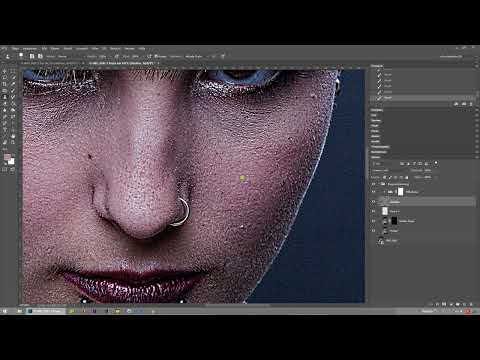Select the Hand tool in toolbox

tap(13, 136)
